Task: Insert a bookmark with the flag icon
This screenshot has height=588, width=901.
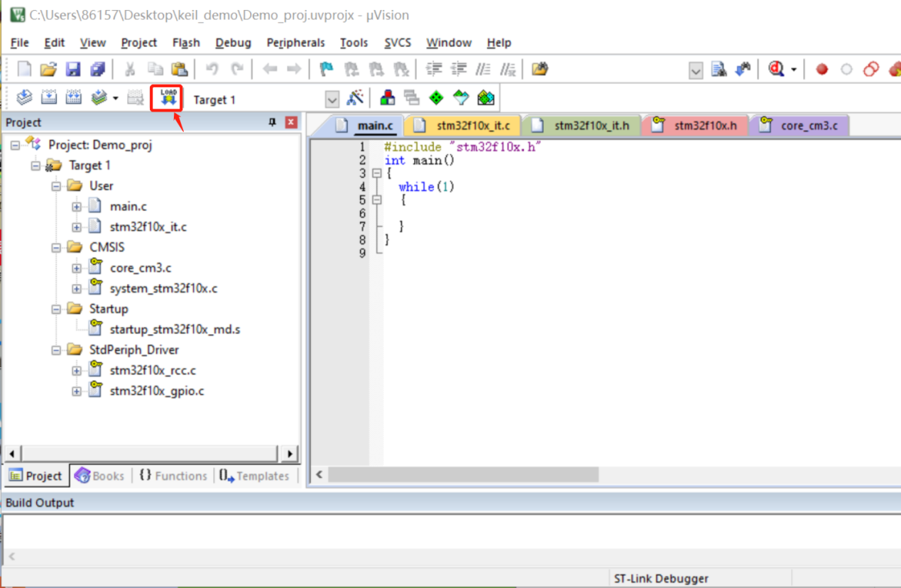Action: point(326,69)
